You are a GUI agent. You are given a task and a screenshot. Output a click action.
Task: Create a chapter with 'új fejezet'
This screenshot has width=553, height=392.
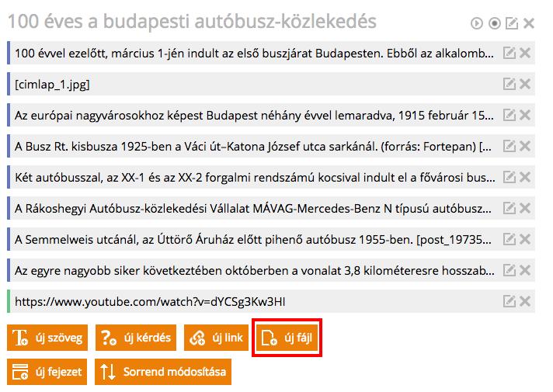tap(47, 372)
